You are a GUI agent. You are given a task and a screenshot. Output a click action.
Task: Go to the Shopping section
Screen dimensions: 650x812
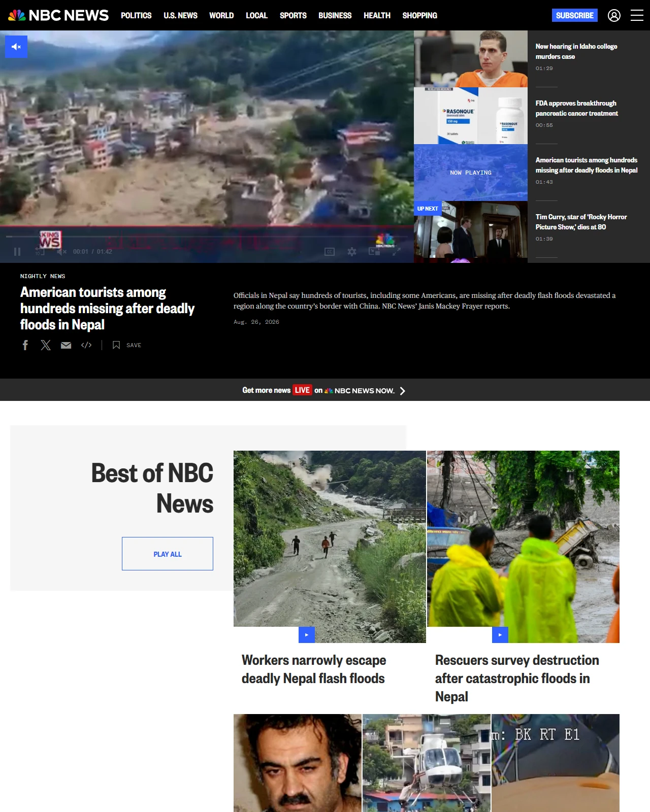click(419, 15)
